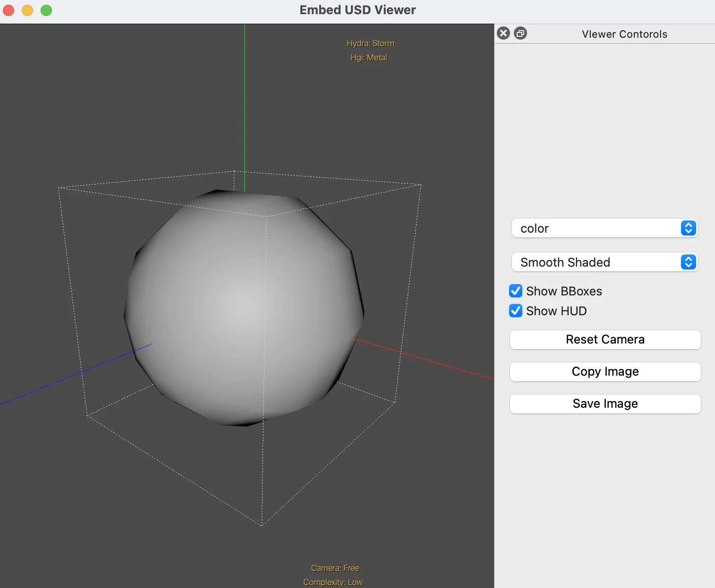This screenshot has height=588, width=715.
Task: Click the red X axis line
Action: (x=421, y=359)
